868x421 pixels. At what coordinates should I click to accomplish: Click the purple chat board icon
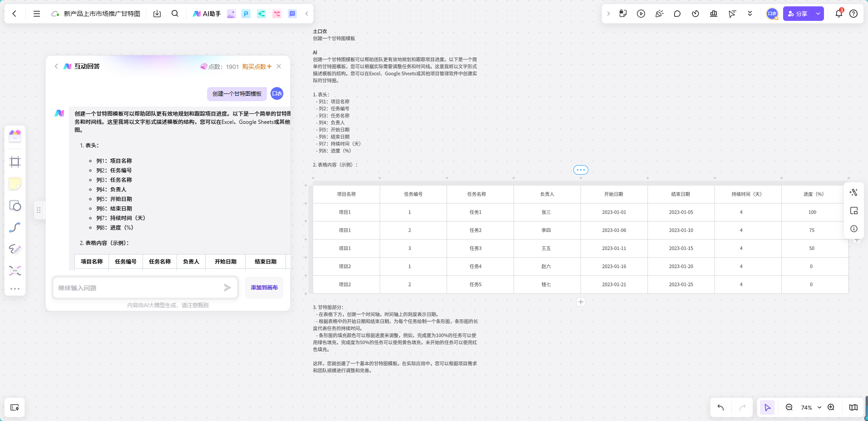[x=292, y=14]
